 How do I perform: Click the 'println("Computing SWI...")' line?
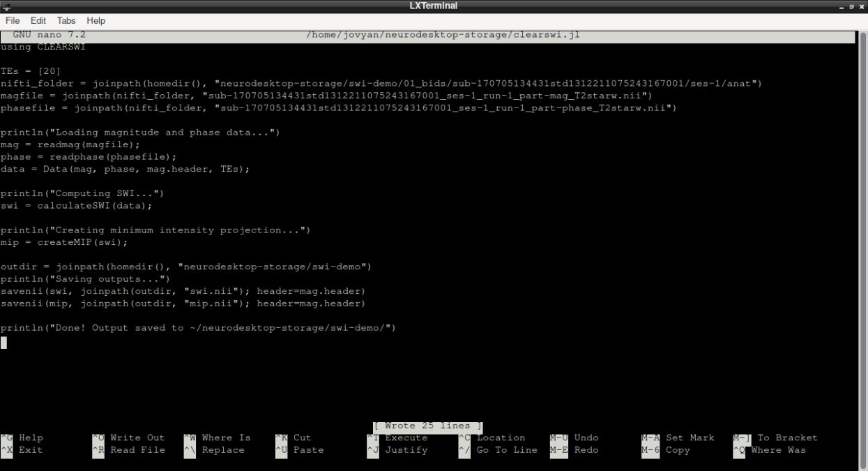pyautogui.click(x=82, y=193)
